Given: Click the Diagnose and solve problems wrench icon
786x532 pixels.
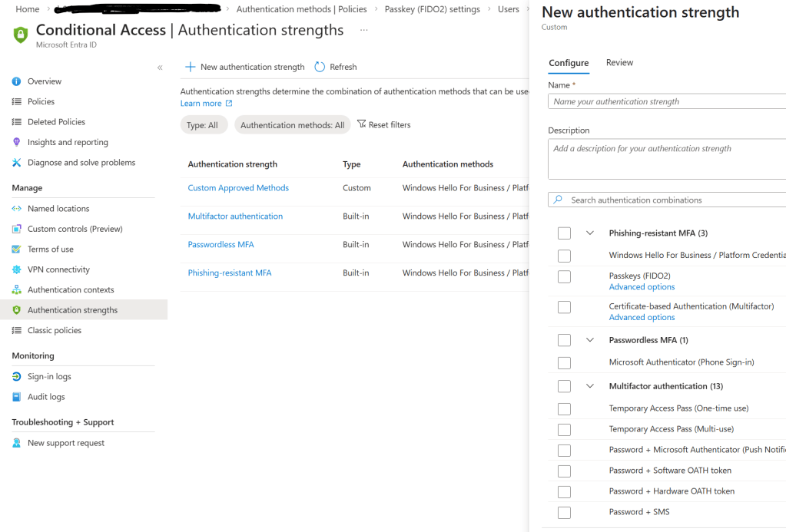Looking at the screenshot, I should click(17, 163).
